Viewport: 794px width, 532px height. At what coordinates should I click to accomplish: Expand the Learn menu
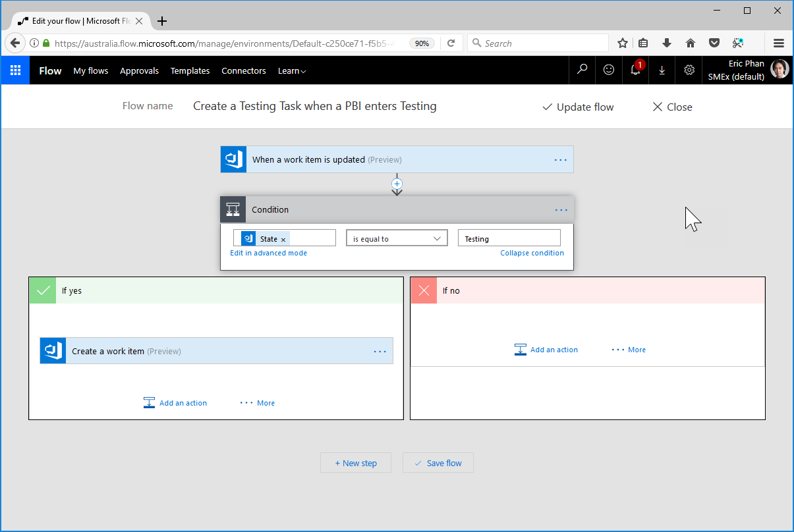tap(292, 70)
